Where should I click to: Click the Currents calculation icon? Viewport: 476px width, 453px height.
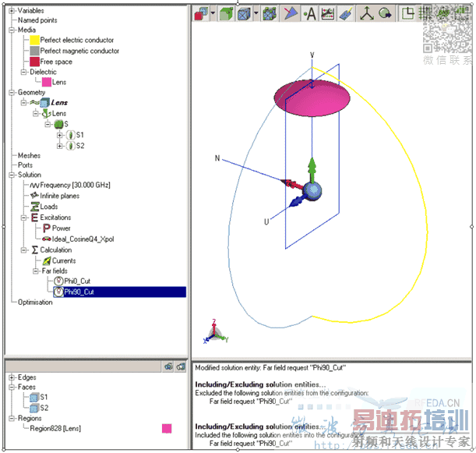[47, 260]
